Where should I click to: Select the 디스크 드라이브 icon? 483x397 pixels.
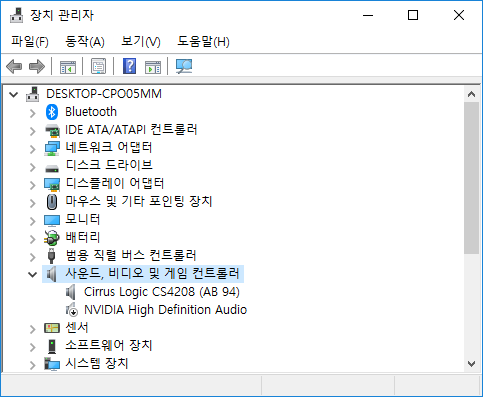pos(52,168)
